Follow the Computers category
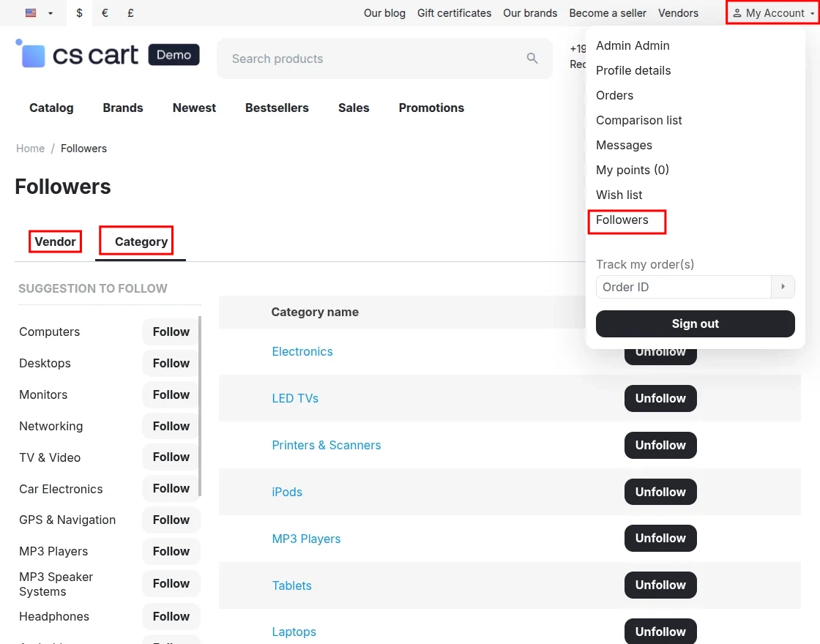This screenshot has width=820, height=644. coord(171,332)
